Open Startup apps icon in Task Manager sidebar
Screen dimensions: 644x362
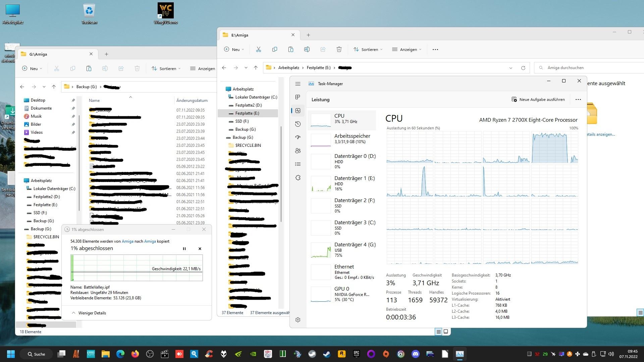pyautogui.click(x=298, y=137)
